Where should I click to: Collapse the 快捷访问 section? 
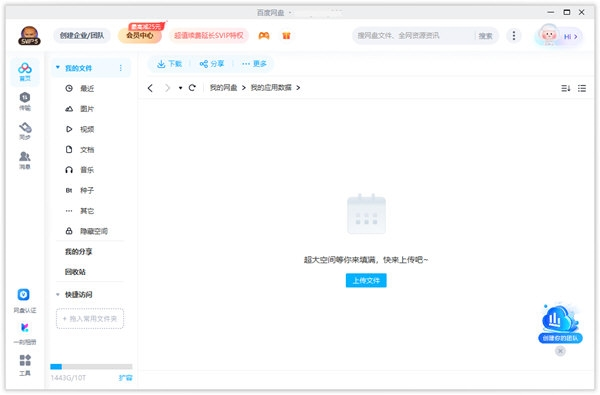point(58,294)
